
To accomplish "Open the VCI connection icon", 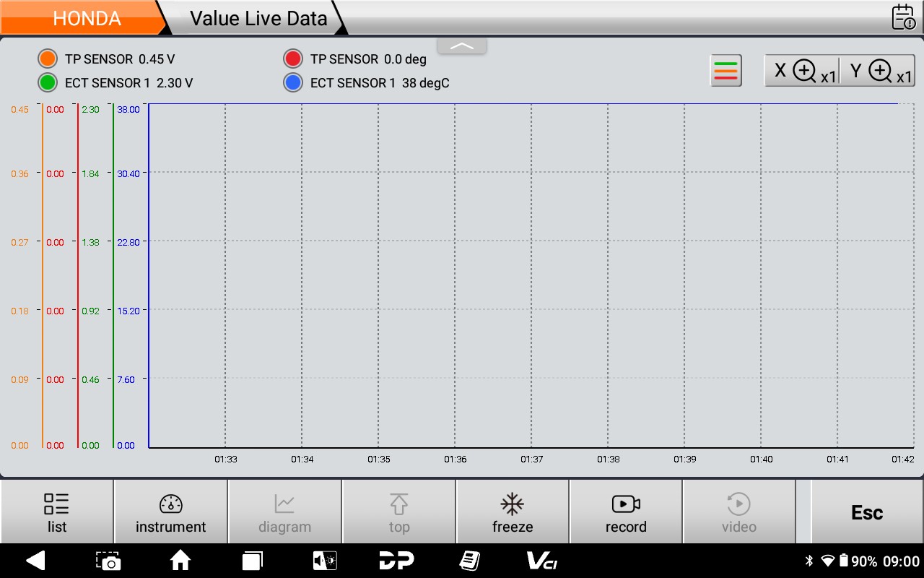I will pos(541,561).
